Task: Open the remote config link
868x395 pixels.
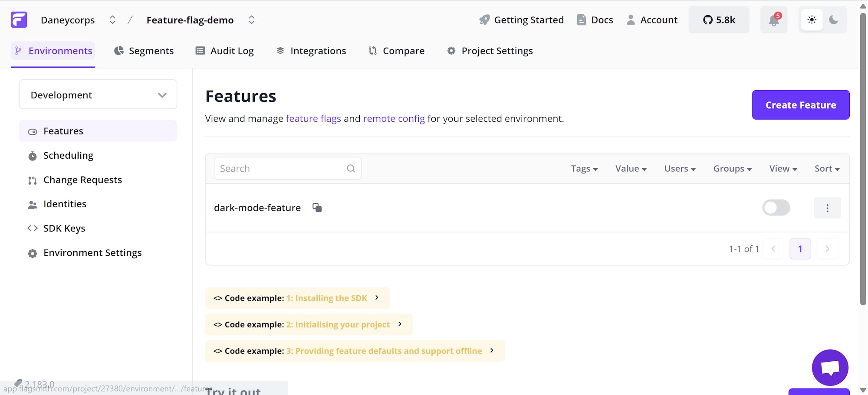Action: pos(394,118)
